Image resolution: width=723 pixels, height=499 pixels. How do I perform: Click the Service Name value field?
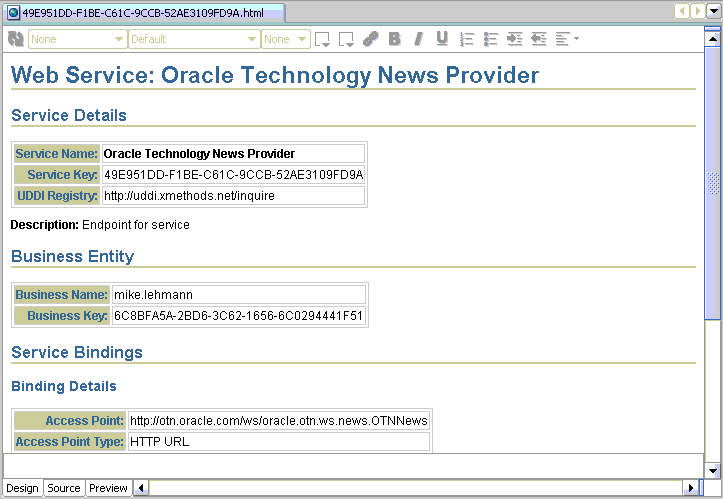233,154
